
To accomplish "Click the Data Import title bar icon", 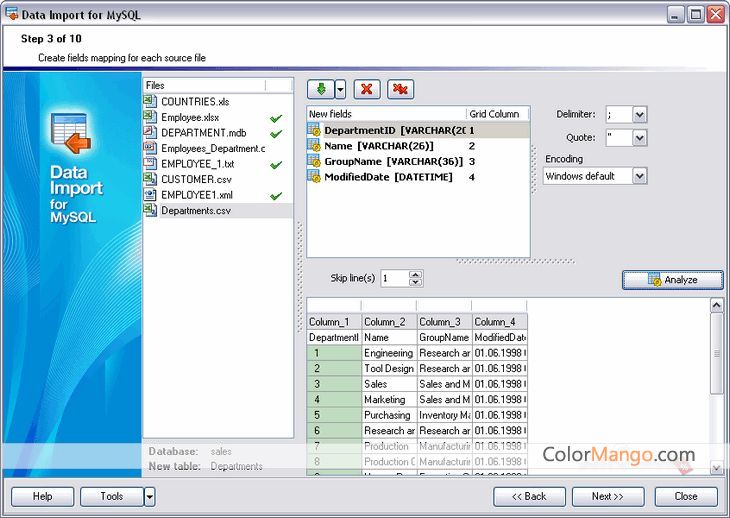I will (x=12, y=14).
